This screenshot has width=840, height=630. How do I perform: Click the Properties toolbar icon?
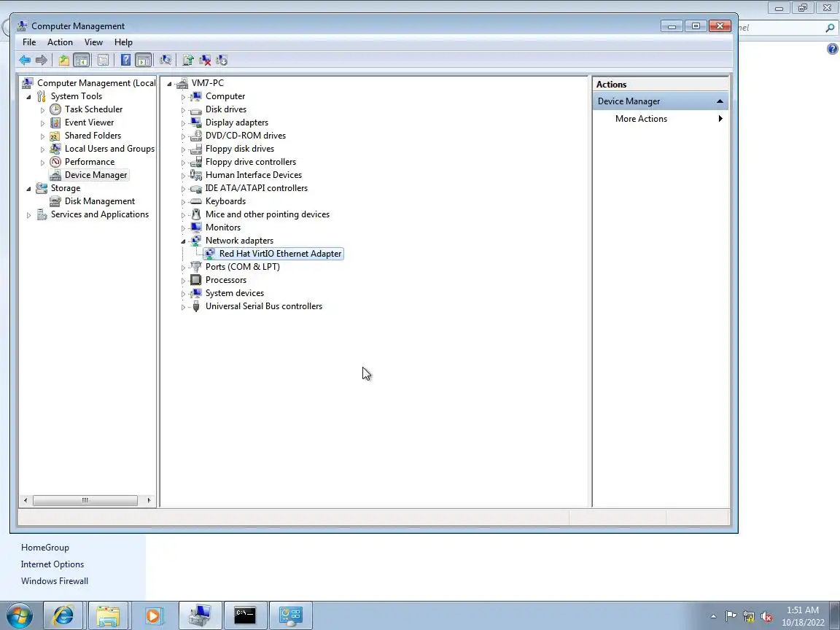tap(104, 60)
